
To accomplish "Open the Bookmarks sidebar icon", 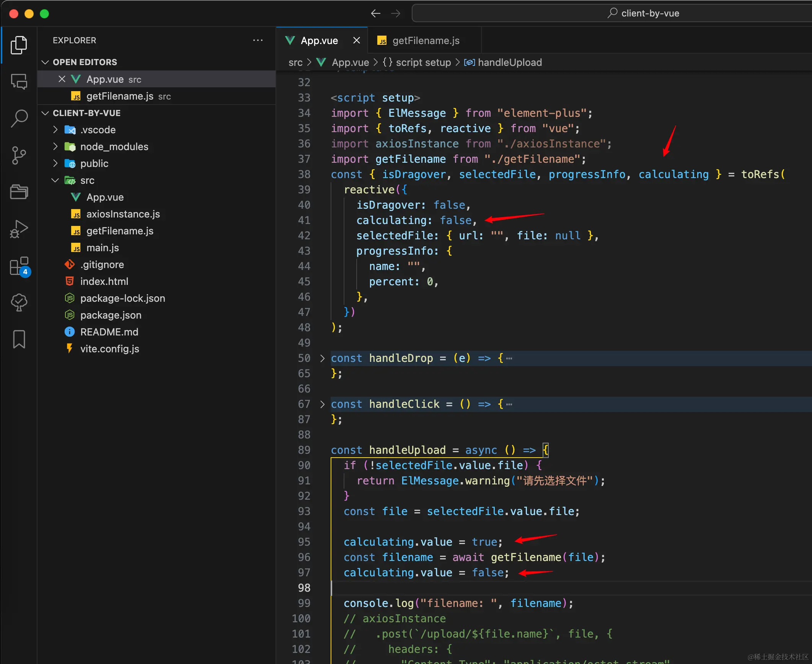I will (x=19, y=339).
